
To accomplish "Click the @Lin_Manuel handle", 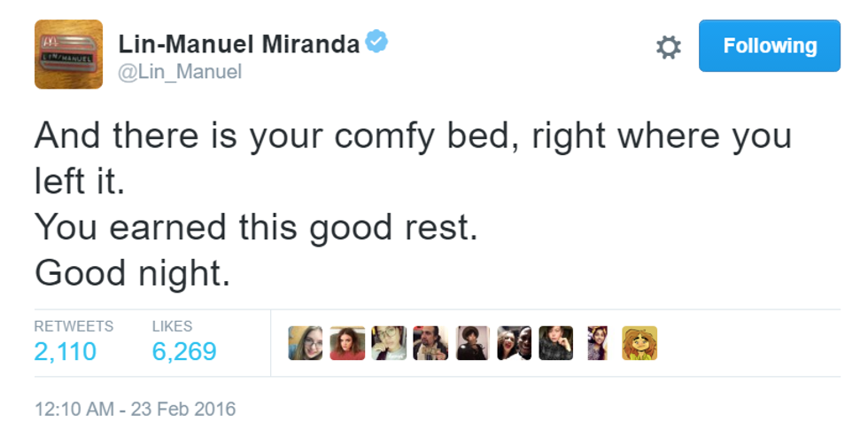I will tap(180, 72).
